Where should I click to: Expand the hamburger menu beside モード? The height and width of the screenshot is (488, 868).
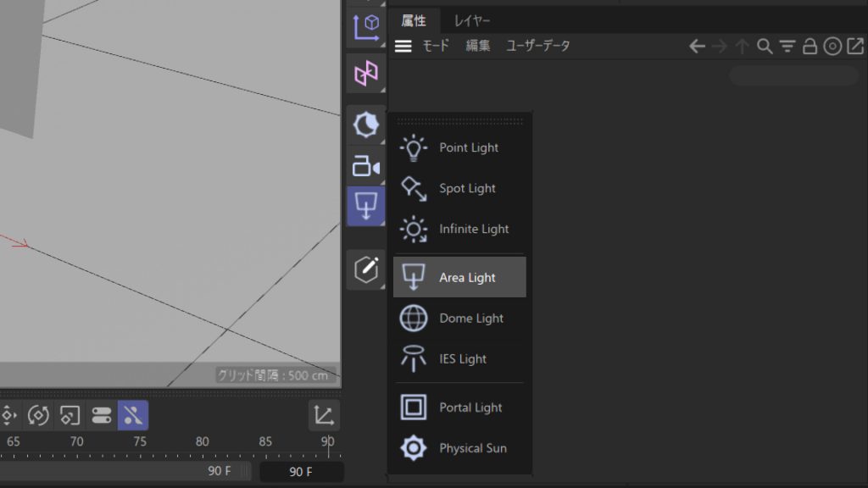[403, 46]
